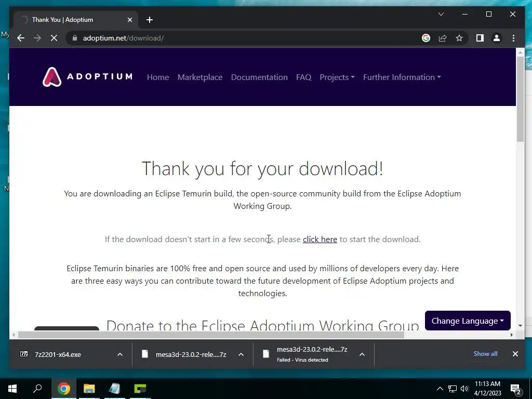
Task: Open the Windows Start menu
Action: (x=12, y=389)
